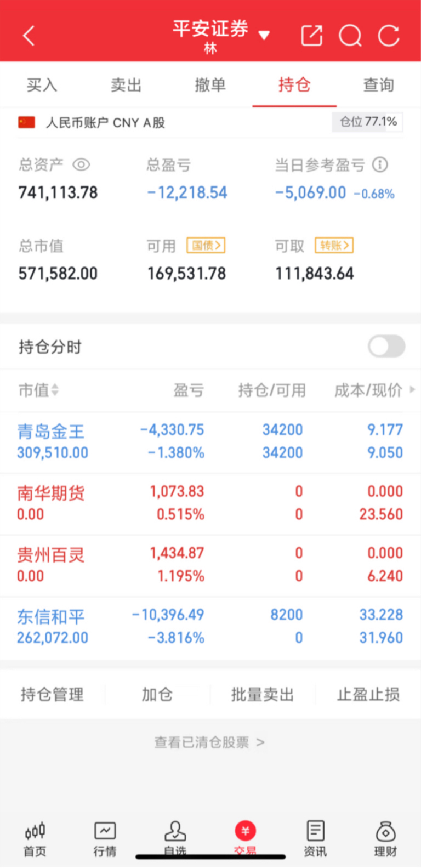Screen dimensions: 421x868
Task: Refresh holdings with the reload icon
Action: click(x=389, y=36)
